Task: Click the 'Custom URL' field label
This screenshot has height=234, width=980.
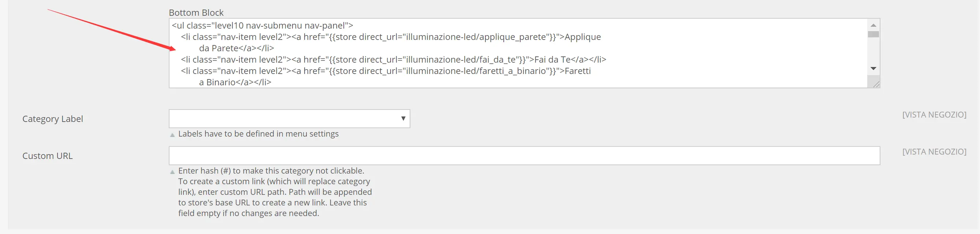Action: [x=47, y=156]
